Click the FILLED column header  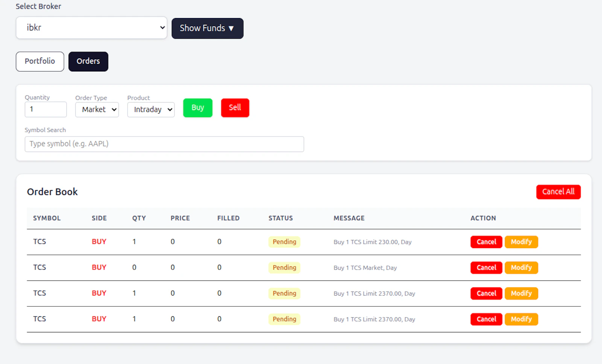(228, 218)
